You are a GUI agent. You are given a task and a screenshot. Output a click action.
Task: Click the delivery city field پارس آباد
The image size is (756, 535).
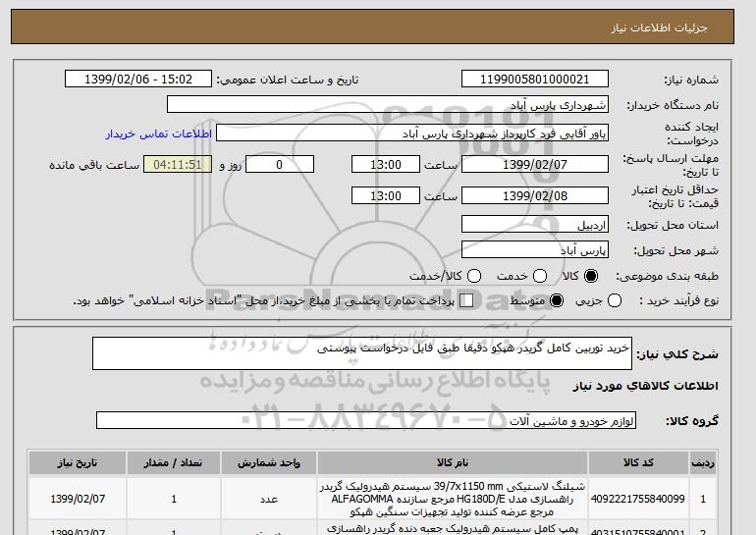tap(535, 249)
